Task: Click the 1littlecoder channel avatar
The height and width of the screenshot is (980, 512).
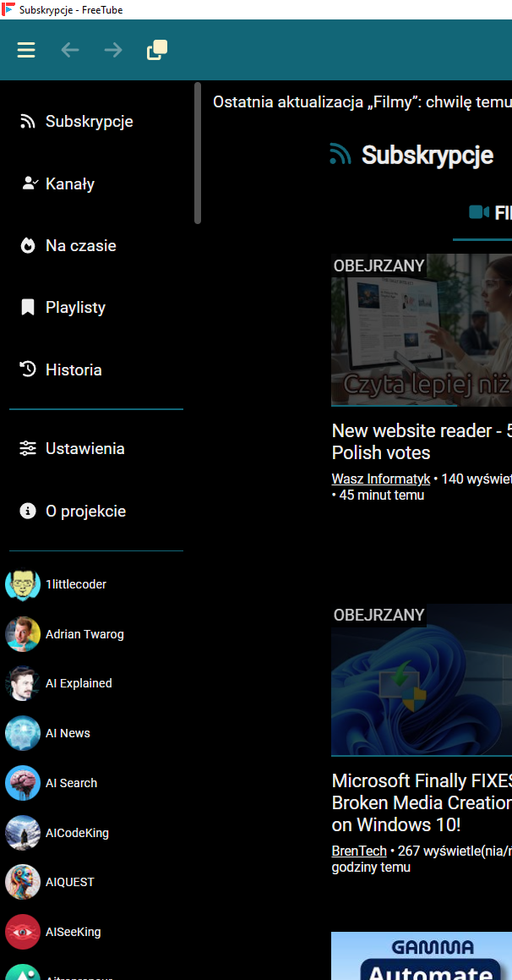Action: (23, 584)
